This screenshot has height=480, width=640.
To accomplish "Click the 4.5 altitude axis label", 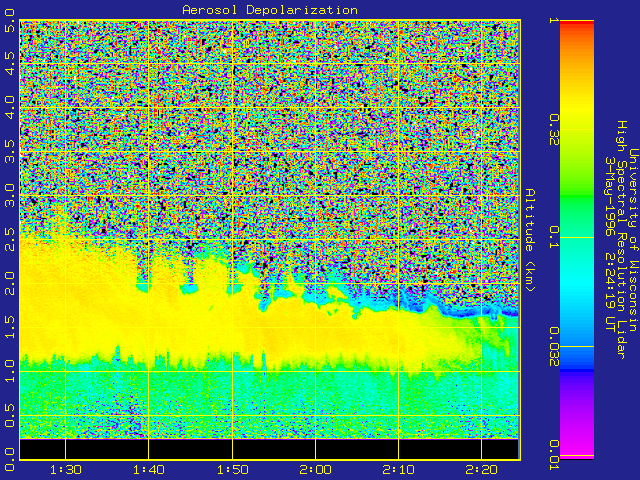I will coord(9,63).
